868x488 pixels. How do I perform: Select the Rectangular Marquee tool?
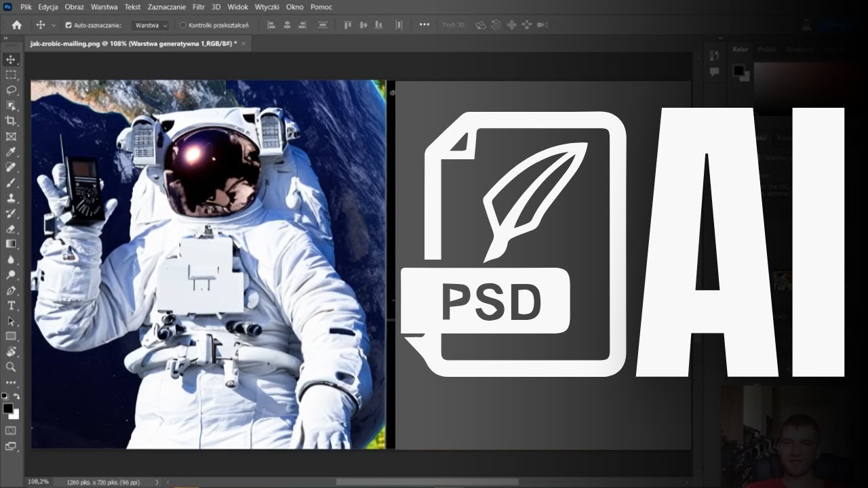(11, 75)
